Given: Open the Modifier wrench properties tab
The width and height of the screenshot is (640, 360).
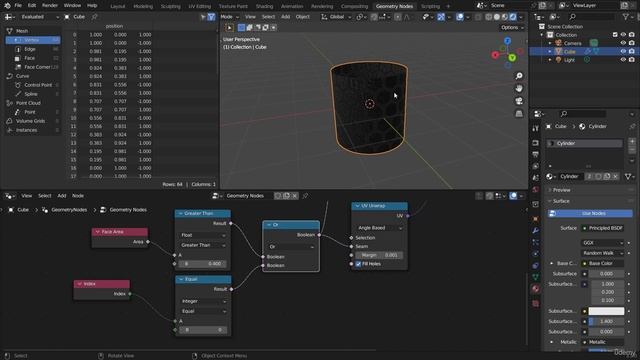Looking at the screenshot, I should 536,231.
